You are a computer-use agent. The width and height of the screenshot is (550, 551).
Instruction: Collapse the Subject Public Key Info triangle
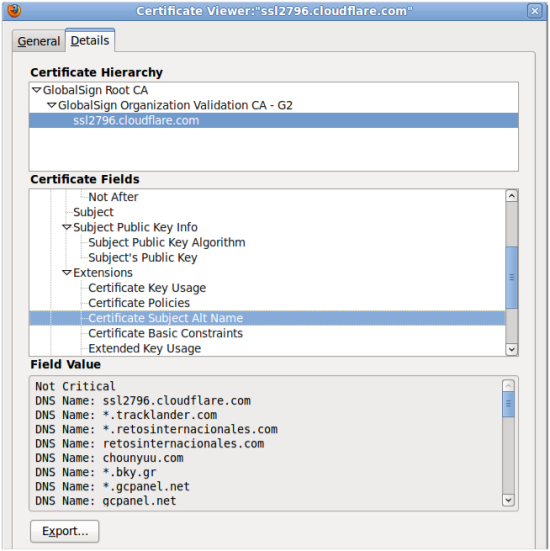67,227
